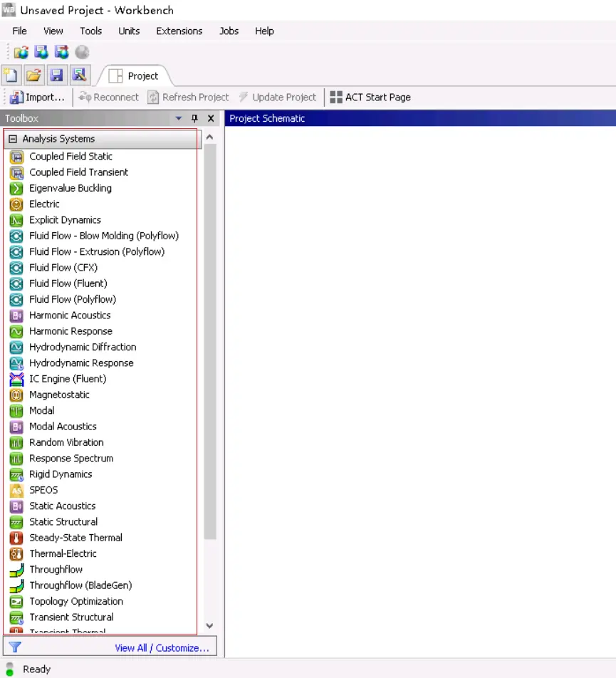Image resolution: width=616 pixels, height=678 pixels.
Task: Open the Jobs menu
Action: tap(229, 31)
